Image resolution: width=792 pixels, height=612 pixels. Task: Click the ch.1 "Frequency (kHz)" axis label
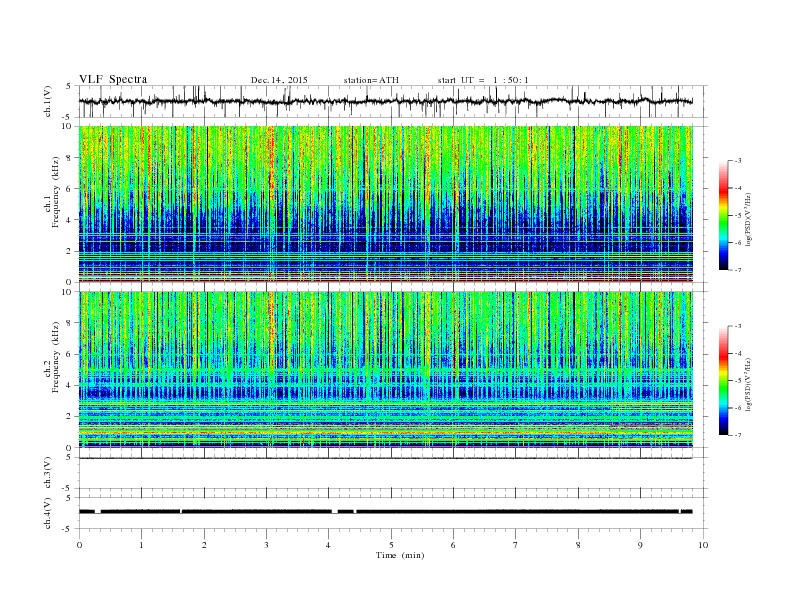tap(56, 192)
